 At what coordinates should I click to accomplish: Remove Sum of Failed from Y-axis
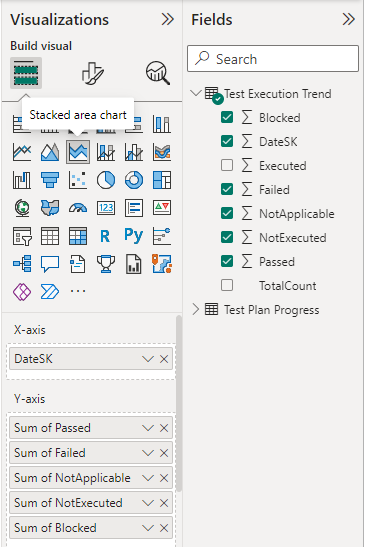coord(164,453)
